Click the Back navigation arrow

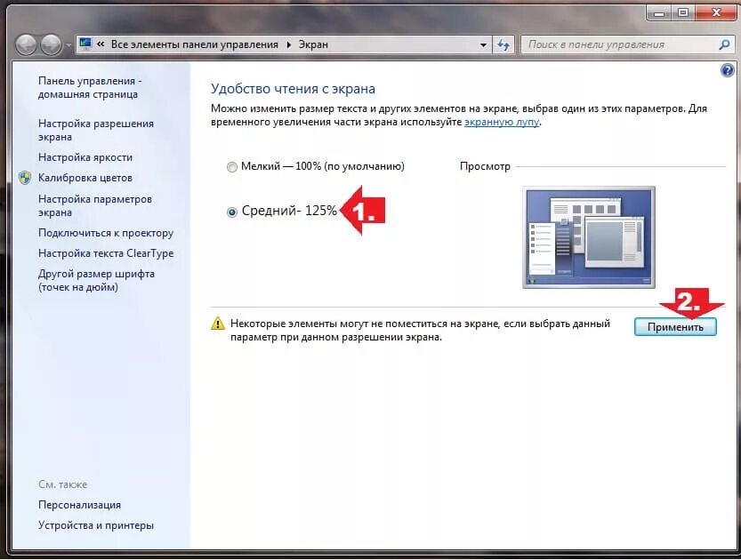coord(26,44)
